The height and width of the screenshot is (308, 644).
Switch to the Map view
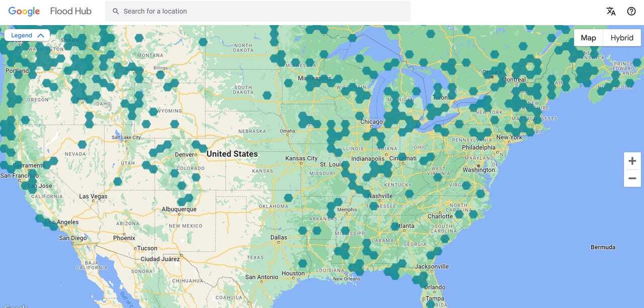tap(588, 38)
